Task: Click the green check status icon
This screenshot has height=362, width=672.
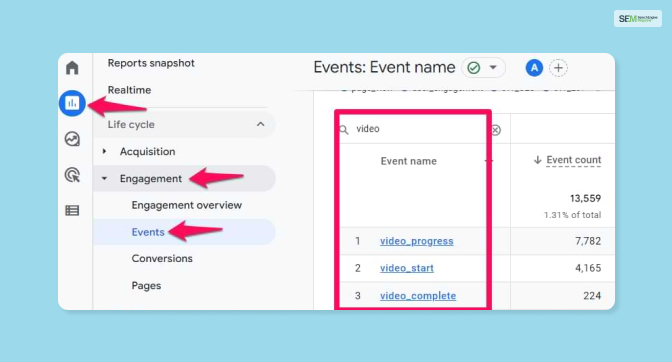Action: pyautogui.click(x=474, y=68)
